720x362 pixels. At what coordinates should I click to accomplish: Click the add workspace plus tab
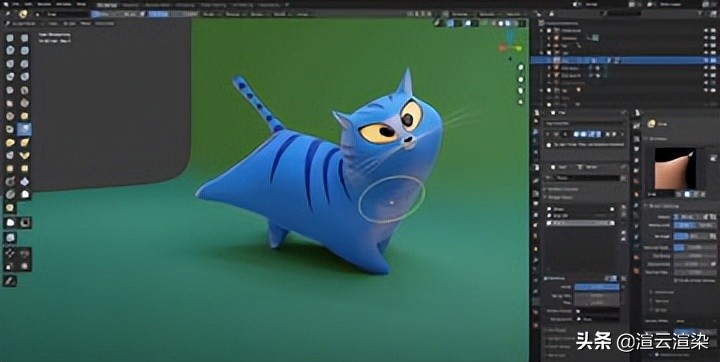click(287, 5)
